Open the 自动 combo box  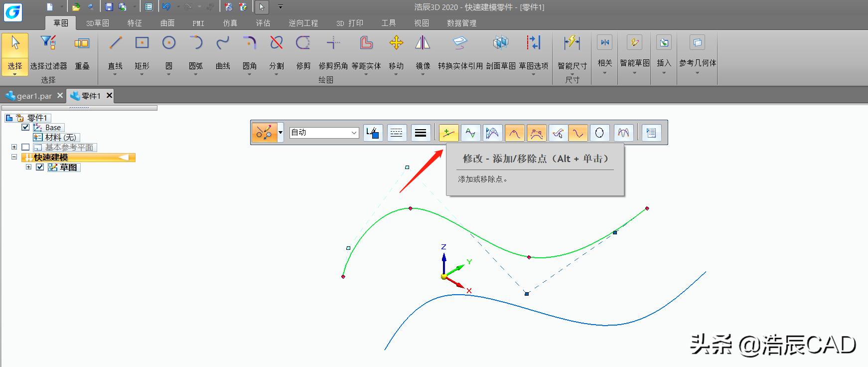coord(324,133)
